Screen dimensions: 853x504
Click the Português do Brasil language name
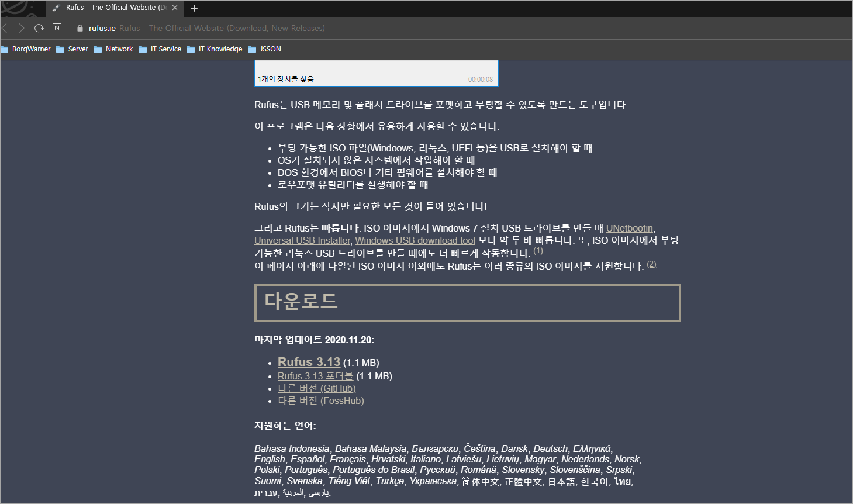(x=375, y=470)
